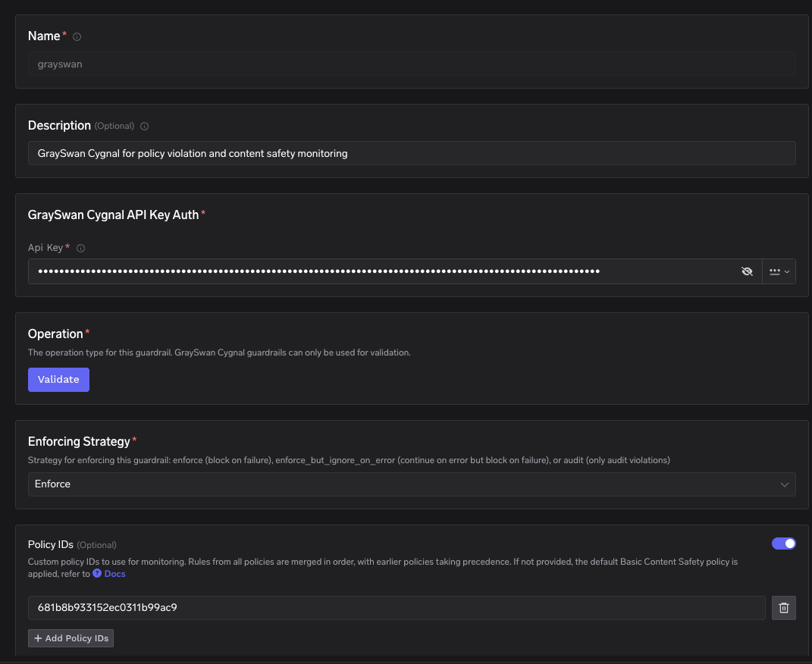This screenshot has height=664, width=812.
Task: Delete the policy ID using the trash icon
Action: click(x=783, y=607)
